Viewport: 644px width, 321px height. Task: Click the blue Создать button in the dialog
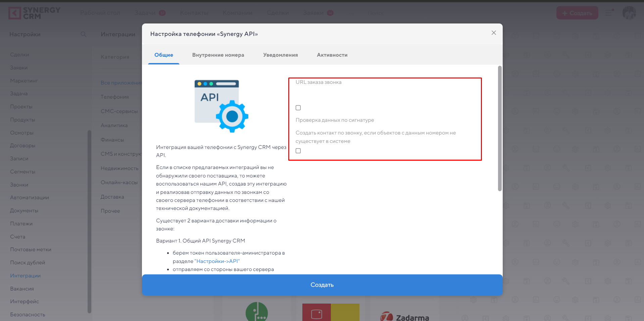[322, 285]
